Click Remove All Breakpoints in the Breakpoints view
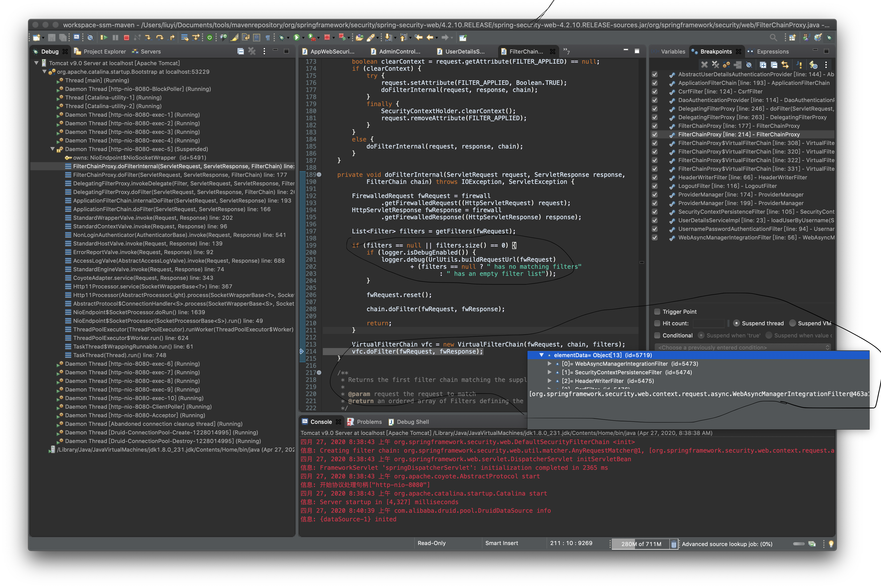Viewport: 881px width, 588px height. [715, 64]
